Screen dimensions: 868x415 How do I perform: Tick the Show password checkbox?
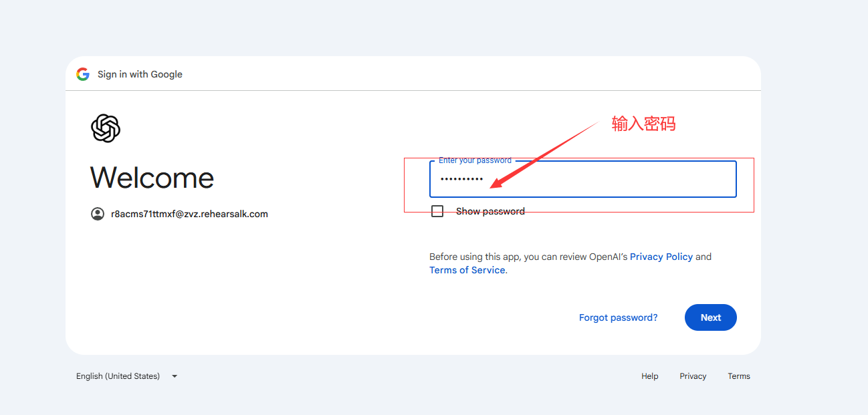point(437,211)
